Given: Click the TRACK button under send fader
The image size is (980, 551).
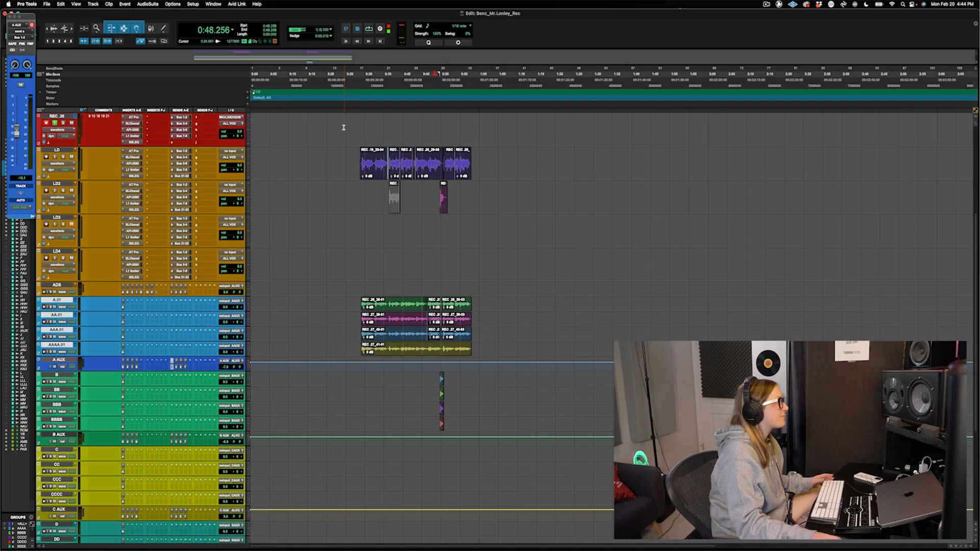Looking at the screenshot, I should tap(20, 186).
